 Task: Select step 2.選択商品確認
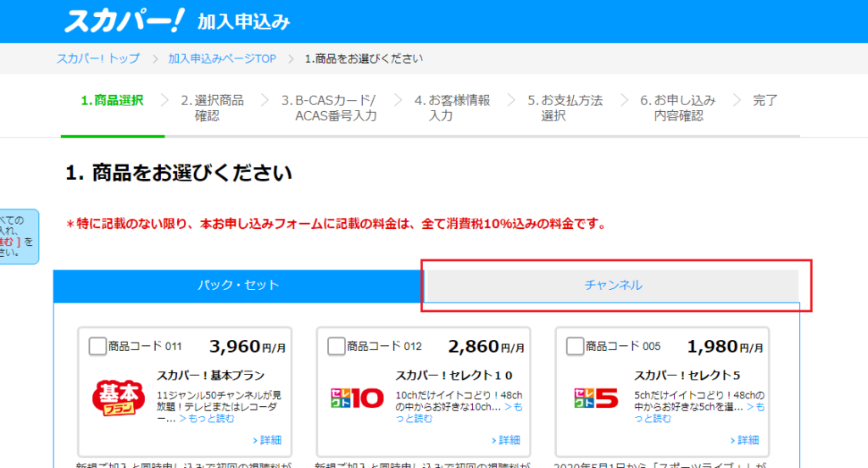pyautogui.click(x=212, y=108)
